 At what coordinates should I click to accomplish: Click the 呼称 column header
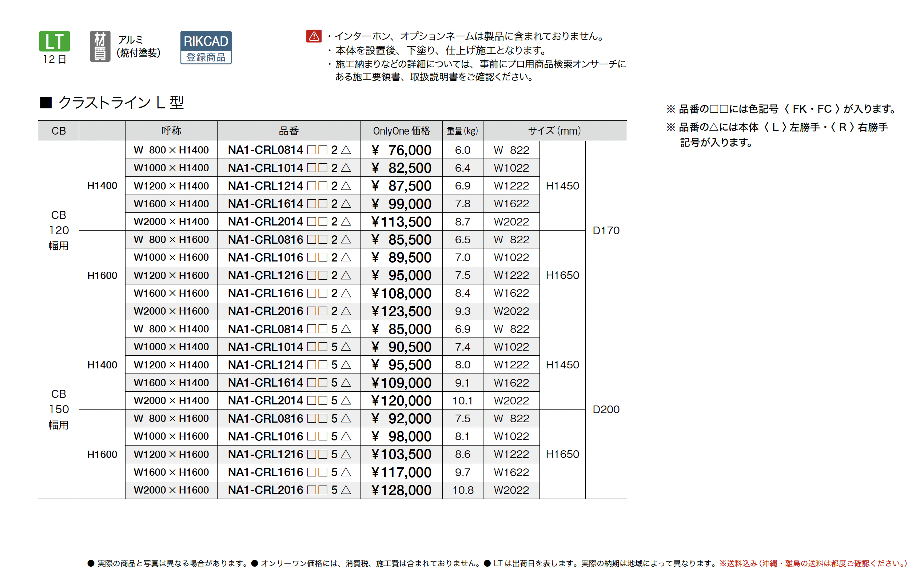(x=171, y=131)
